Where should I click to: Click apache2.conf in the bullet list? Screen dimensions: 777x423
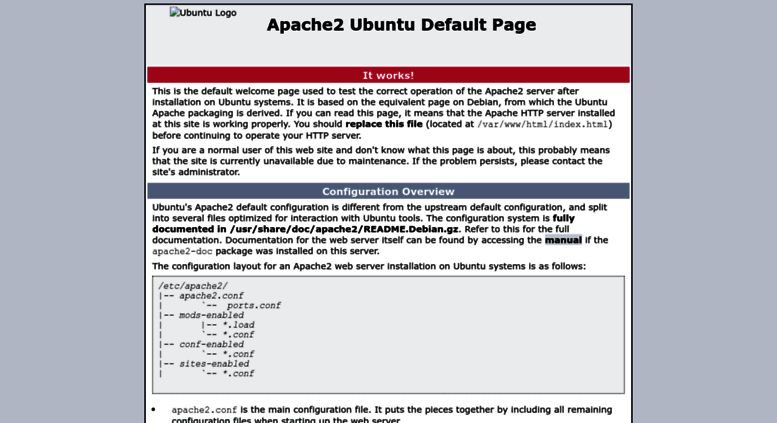[x=204, y=410]
